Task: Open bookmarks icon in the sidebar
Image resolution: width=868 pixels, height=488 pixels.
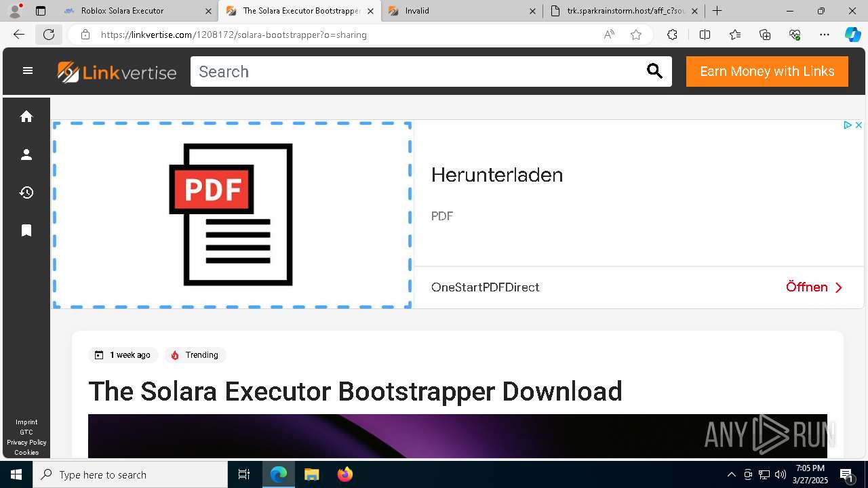Action: (26, 230)
